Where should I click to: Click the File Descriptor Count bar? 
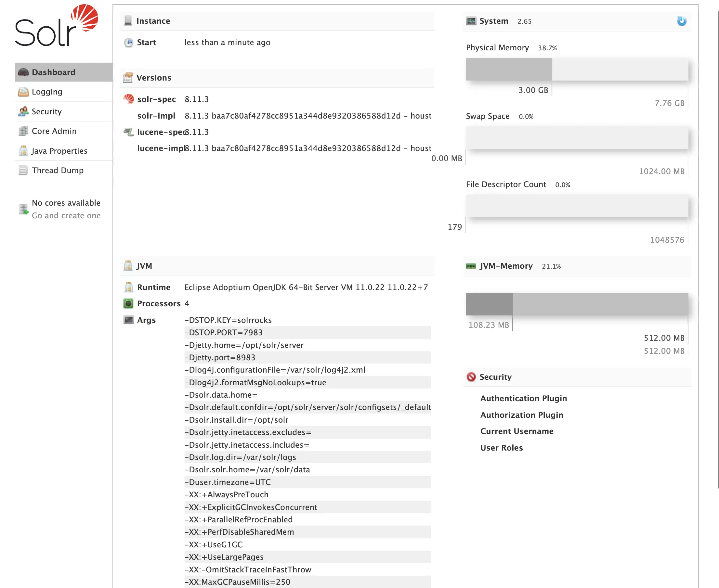click(577, 206)
